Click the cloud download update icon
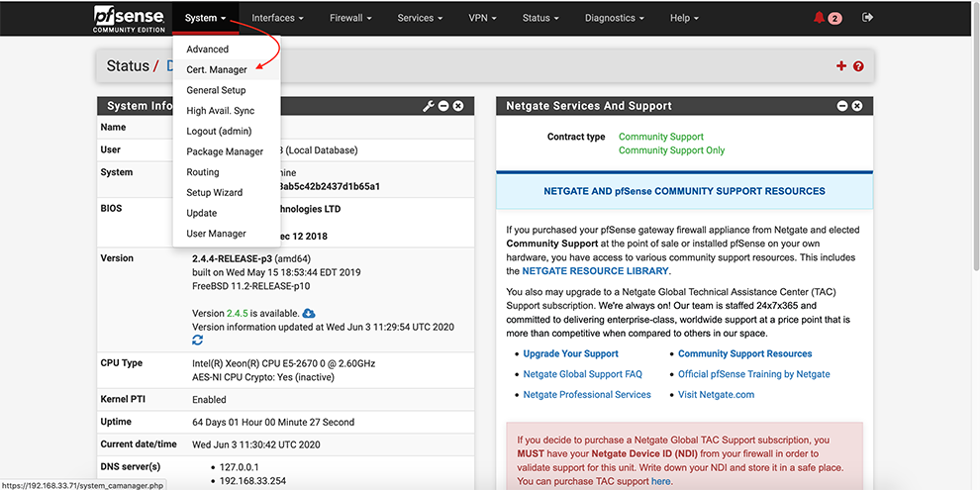Viewport: 980px width, 490px height. [309, 313]
